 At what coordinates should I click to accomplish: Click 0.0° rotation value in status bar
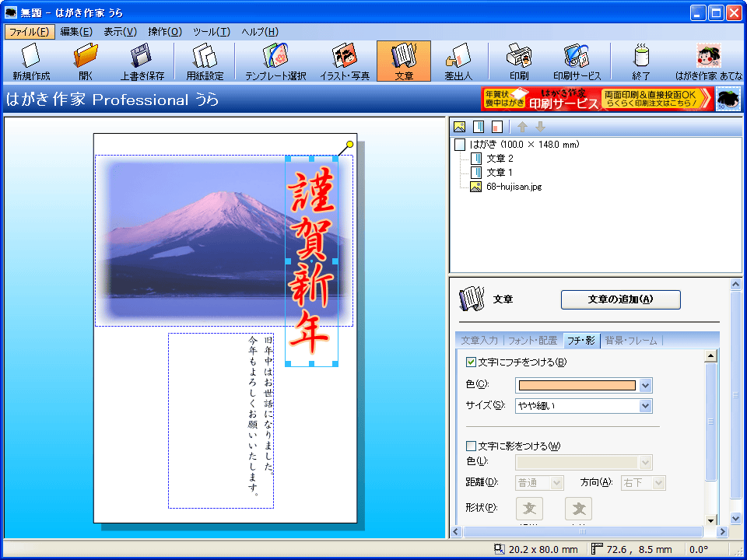(x=699, y=549)
